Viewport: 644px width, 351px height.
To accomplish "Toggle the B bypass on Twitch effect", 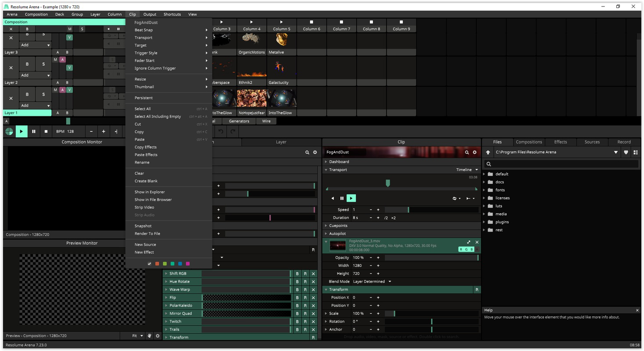I will coord(297,322).
